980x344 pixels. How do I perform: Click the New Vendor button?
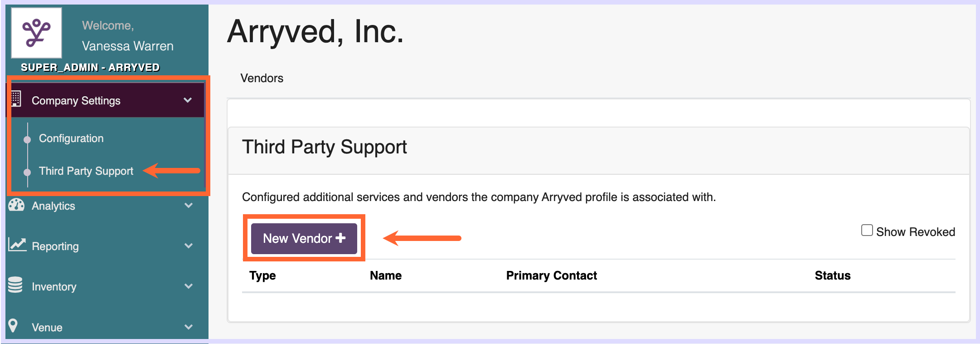click(304, 238)
